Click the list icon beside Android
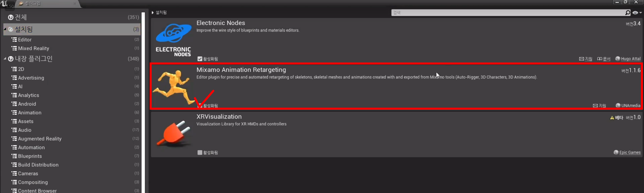Viewport: 644px width, 193px height. click(14, 104)
